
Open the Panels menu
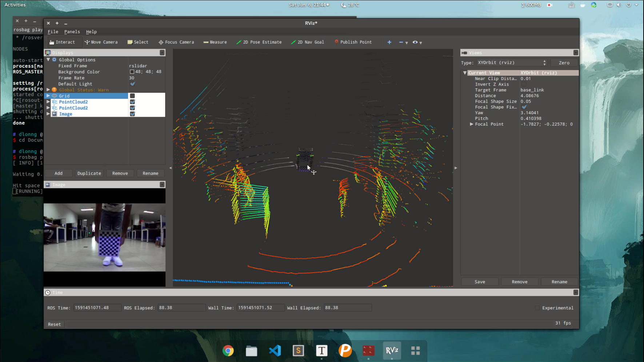(72, 32)
